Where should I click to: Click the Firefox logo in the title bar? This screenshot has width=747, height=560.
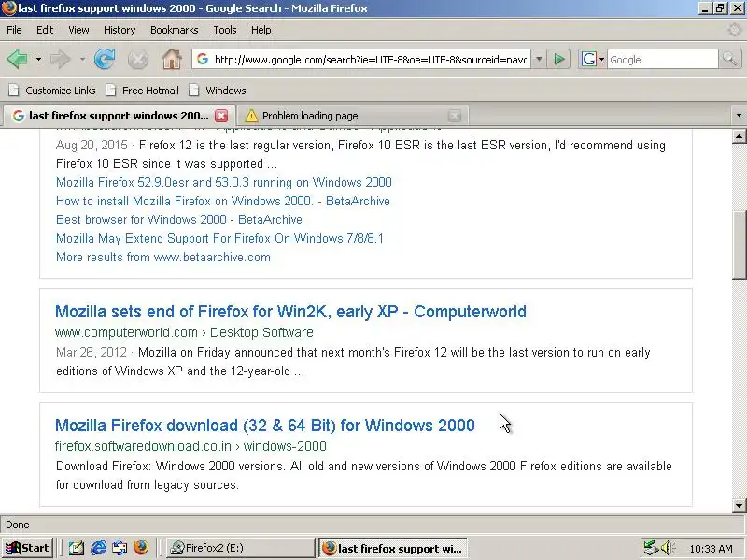point(8,8)
